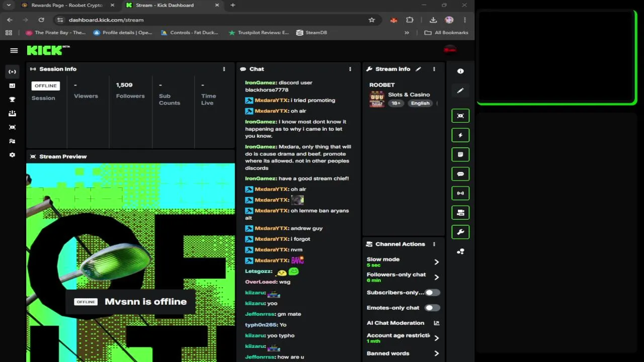Screen dimensions: 644x362
Task: Open SteamDB bookmark
Action: [312, 32]
